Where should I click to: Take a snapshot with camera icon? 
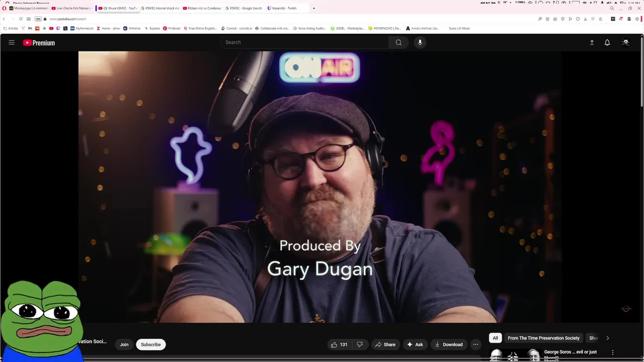pos(555,19)
